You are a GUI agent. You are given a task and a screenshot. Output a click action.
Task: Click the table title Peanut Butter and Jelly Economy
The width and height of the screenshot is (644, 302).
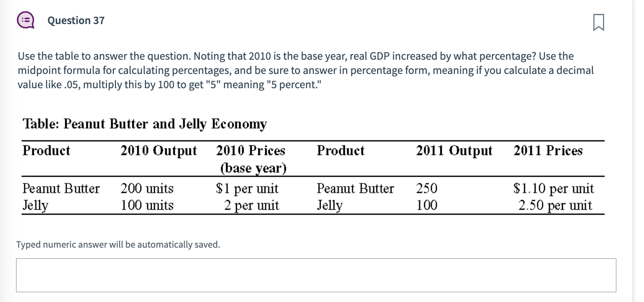[144, 124]
